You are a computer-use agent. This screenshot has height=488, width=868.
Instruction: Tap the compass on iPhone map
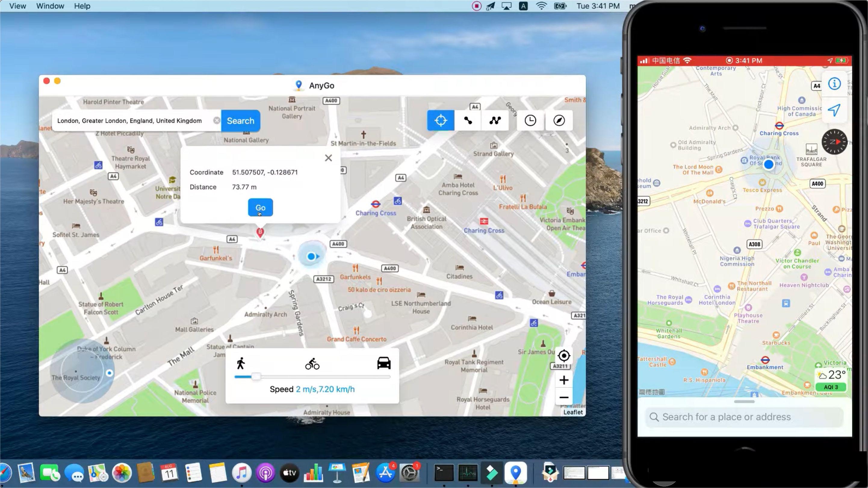(834, 142)
